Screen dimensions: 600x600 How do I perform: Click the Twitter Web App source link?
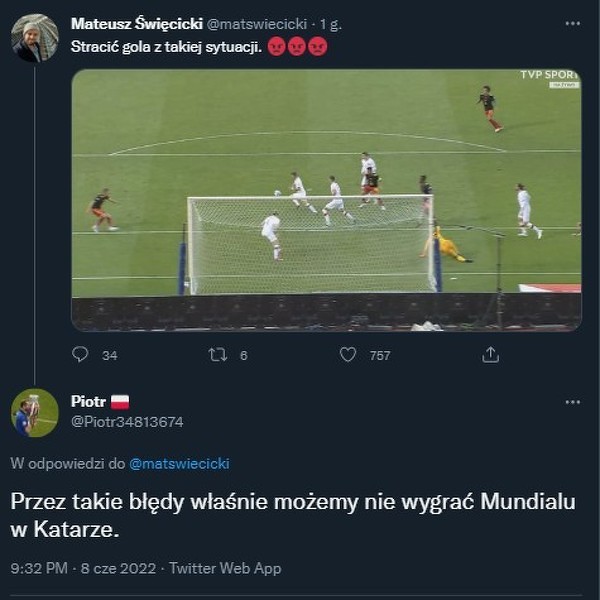[225, 568]
